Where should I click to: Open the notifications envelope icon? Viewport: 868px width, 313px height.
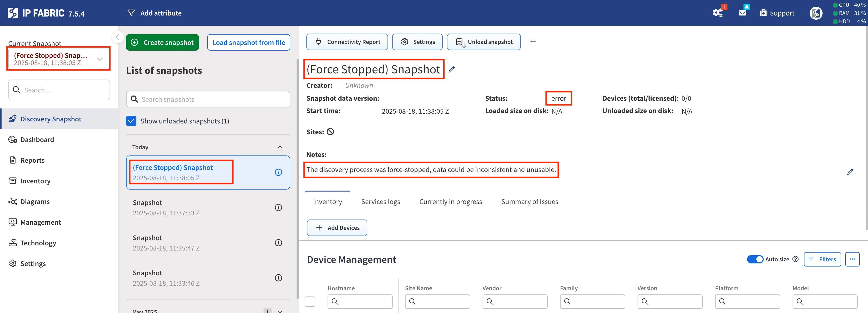tap(742, 13)
